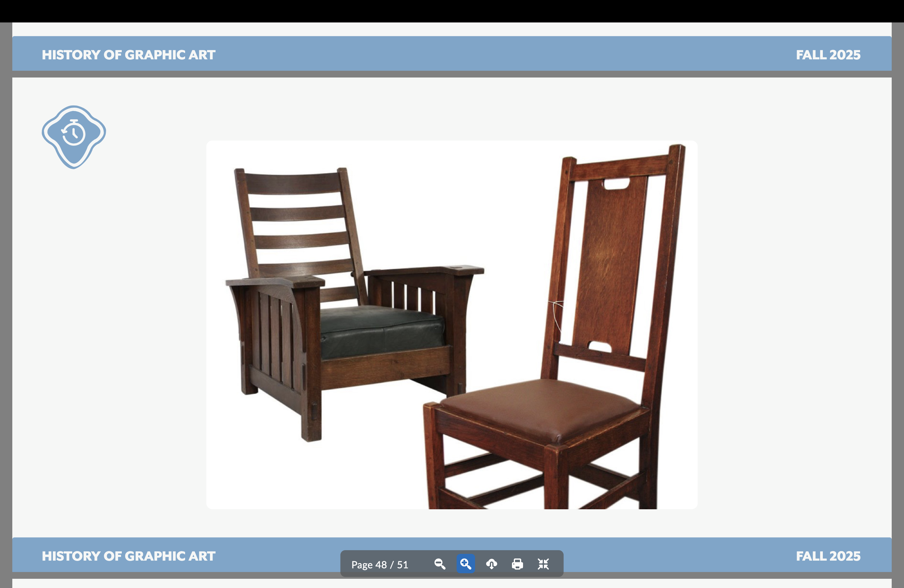This screenshot has width=904, height=588.
Task: Click the zoom out magnifier icon
Action: (440, 564)
